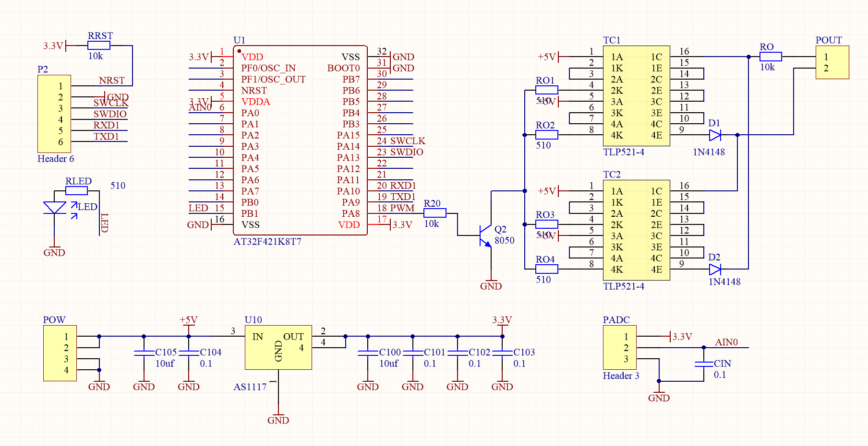The width and height of the screenshot is (868, 446).
Task: Select capacitor C105 symbol
Action: click(x=144, y=353)
